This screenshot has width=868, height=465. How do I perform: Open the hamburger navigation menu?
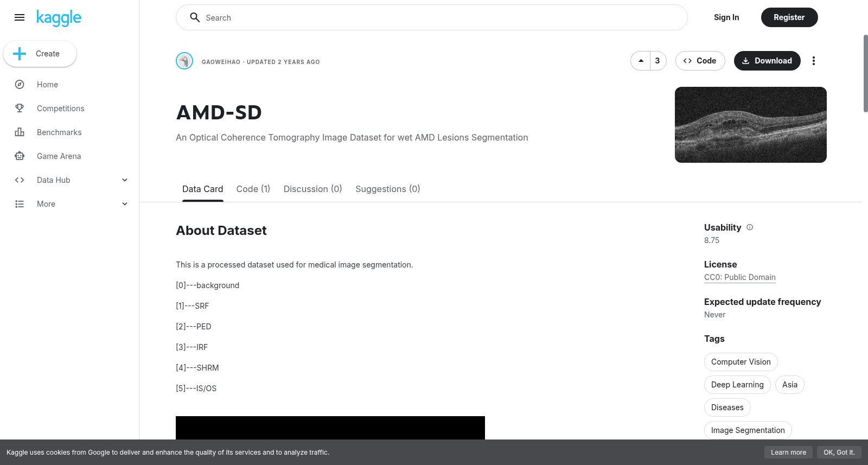[x=20, y=17]
